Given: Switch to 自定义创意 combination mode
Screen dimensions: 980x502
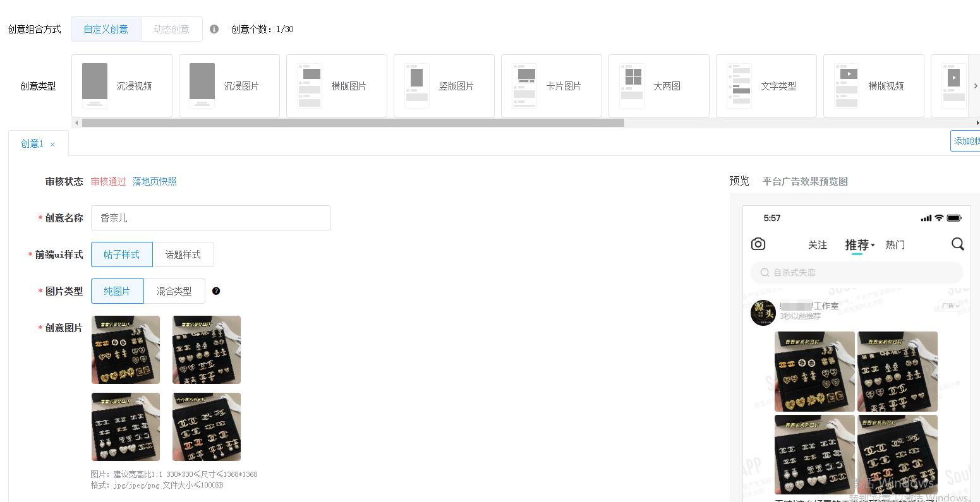Looking at the screenshot, I should point(106,29).
